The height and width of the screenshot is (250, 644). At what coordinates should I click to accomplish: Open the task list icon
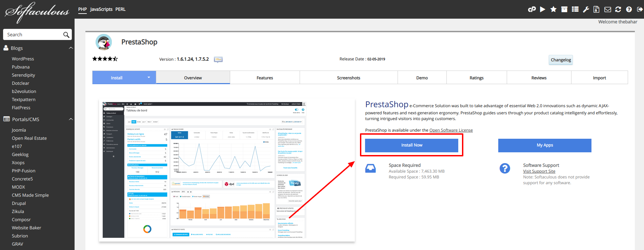[x=575, y=9]
